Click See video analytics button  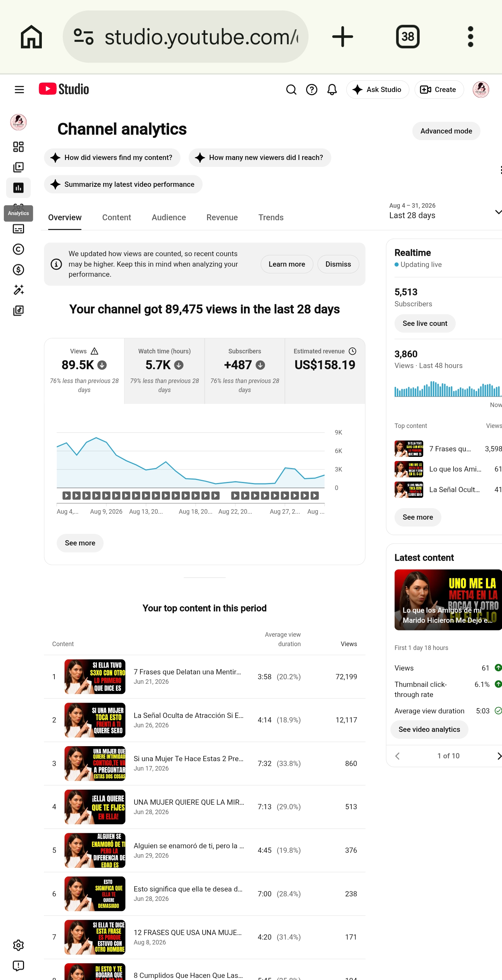click(429, 729)
